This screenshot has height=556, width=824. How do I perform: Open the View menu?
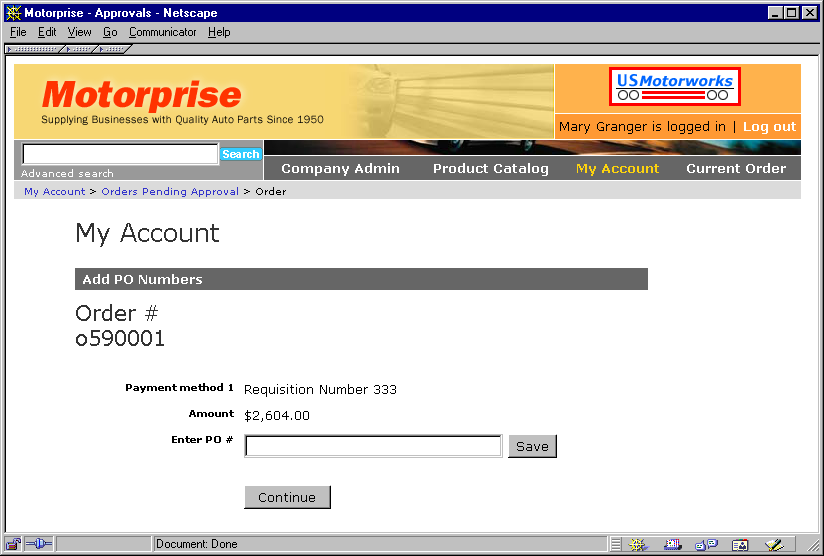tap(79, 32)
